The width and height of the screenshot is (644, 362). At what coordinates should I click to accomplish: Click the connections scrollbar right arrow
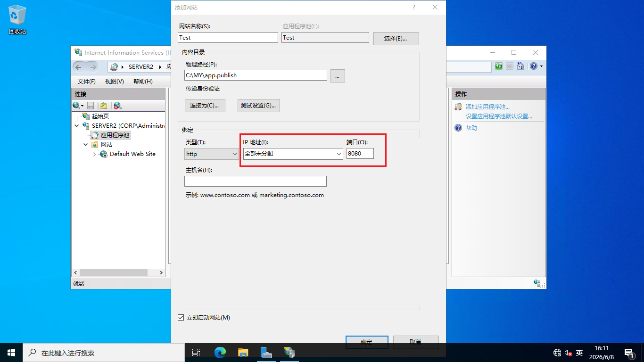tap(161, 273)
